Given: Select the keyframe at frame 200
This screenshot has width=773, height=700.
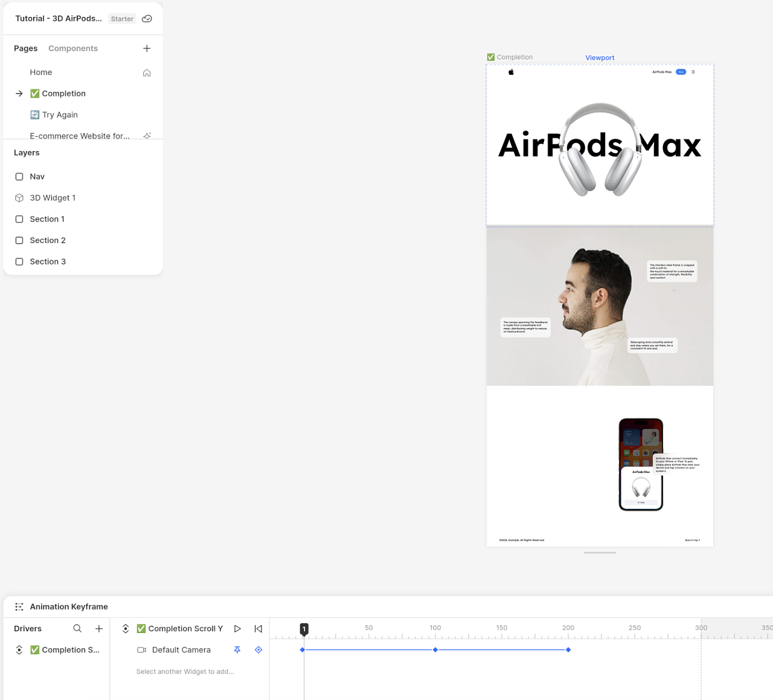Looking at the screenshot, I should tap(568, 650).
